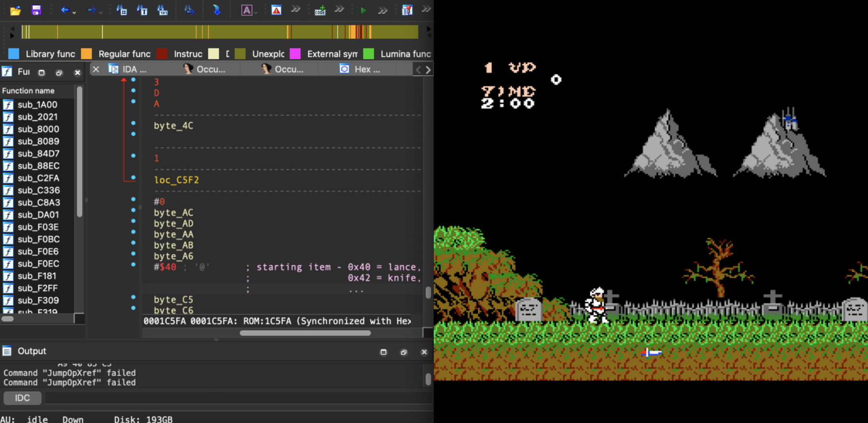Screen dimensions: 868x423
Task: Toggle breakpoint dot beside byte_4C
Action: click(x=133, y=123)
